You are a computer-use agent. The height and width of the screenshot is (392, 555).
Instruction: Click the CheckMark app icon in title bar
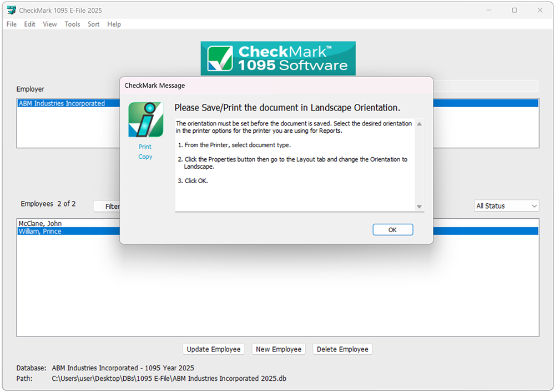tap(11, 10)
